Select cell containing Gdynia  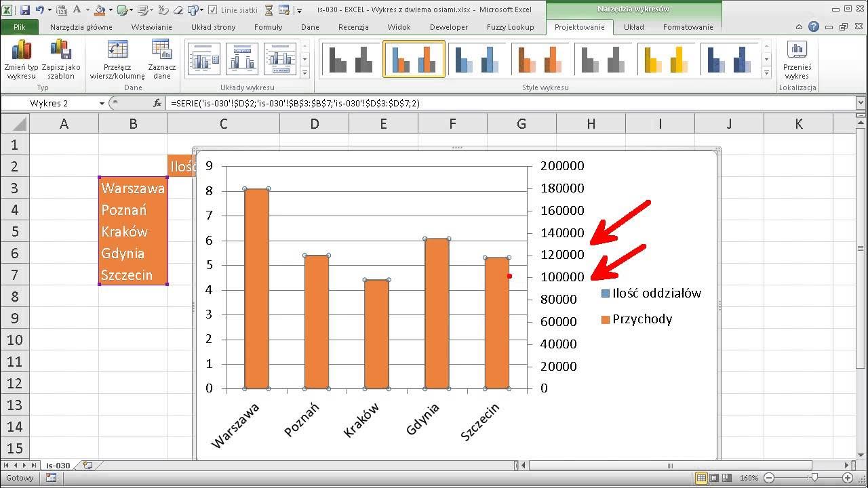[133, 253]
